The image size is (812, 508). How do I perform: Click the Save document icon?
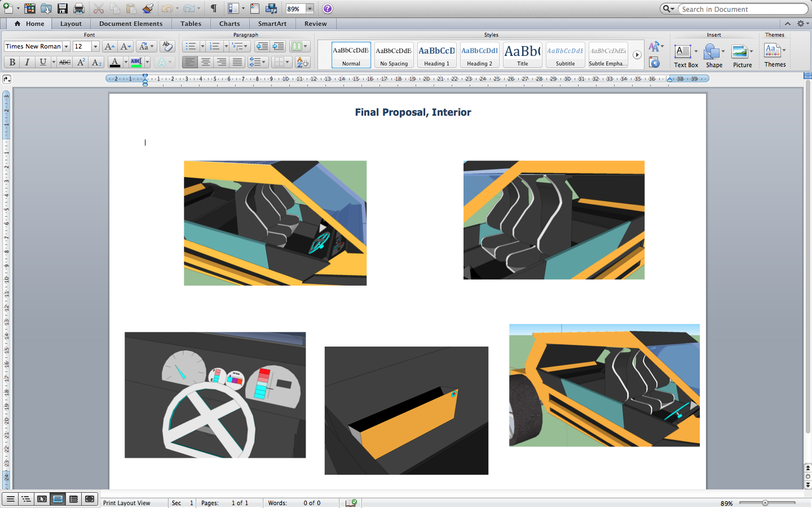tap(63, 8)
